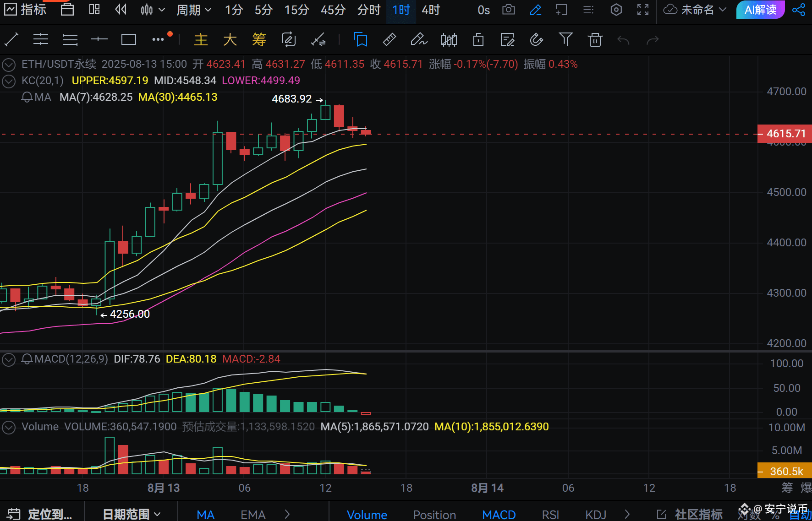Viewport: 812px width, 521px height.
Task: Select the parallel channel lines tool
Action: 41,40
